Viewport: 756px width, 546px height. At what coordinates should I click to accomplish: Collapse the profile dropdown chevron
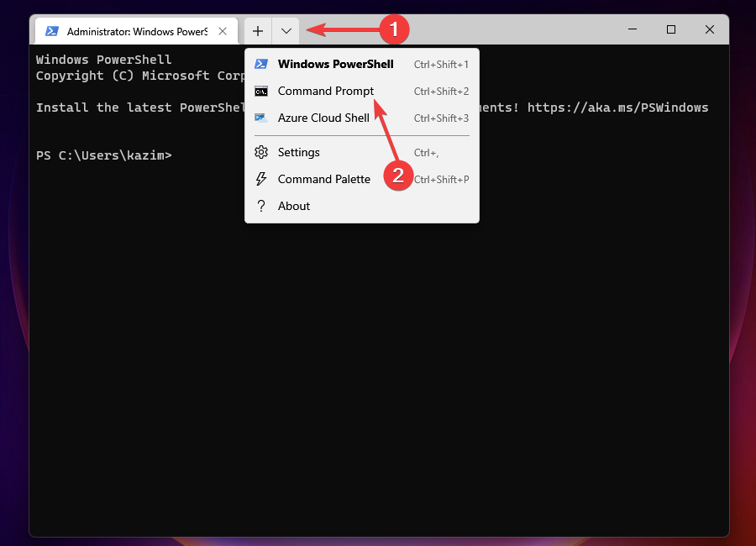click(x=286, y=31)
